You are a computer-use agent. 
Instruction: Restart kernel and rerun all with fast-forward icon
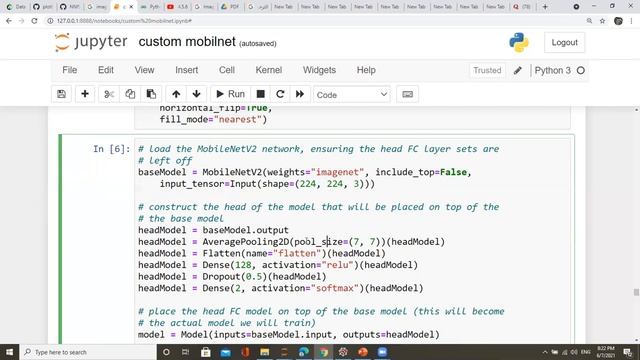(x=300, y=94)
